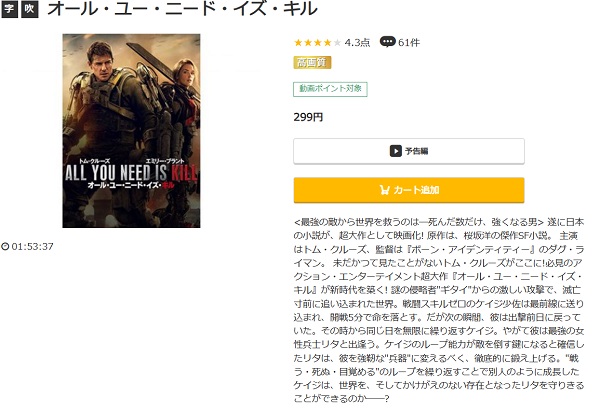The height and width of the screenshot is (412, 600).
Task: Open the 61件 review count link
Action: point(409,42)
